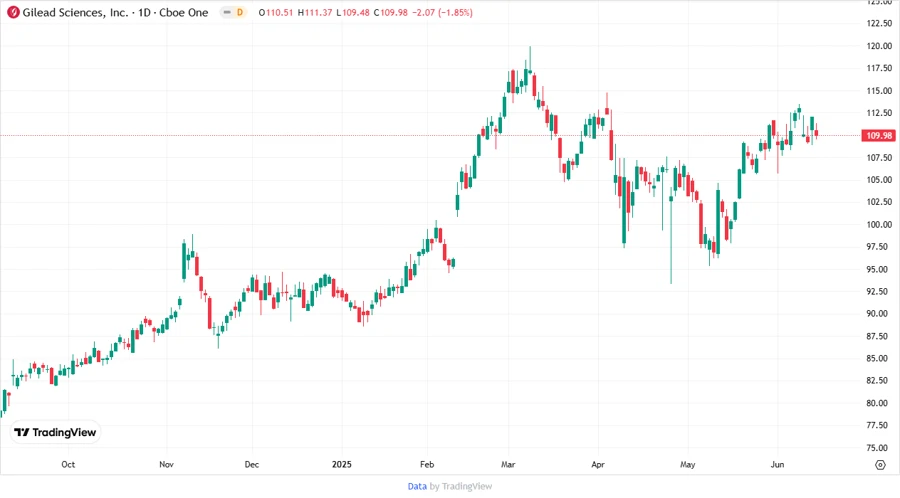Select the Gilead Sciences, Inc. symbol title
900x498 pixels.
coord(75,13)
